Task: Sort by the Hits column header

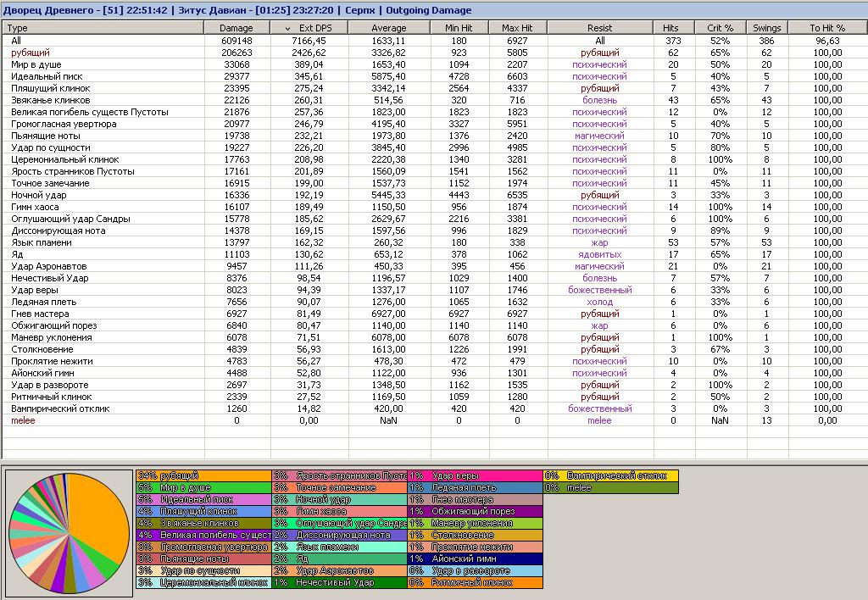Action: click(674, 28)
